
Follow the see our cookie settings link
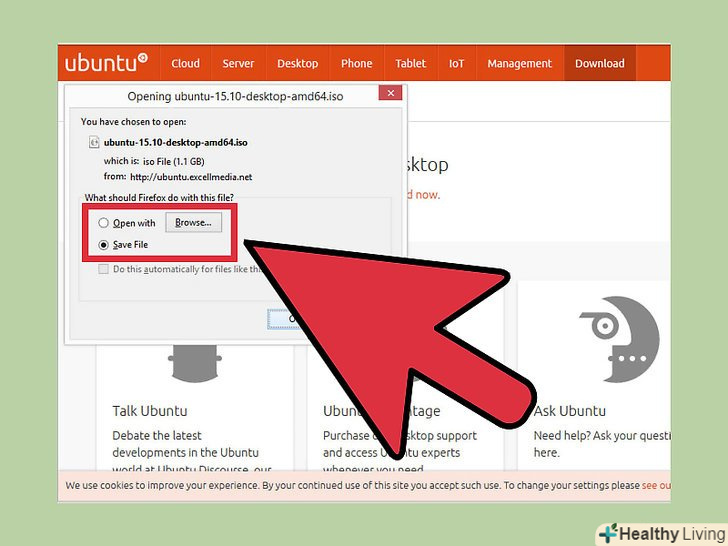tap(656, 486)
